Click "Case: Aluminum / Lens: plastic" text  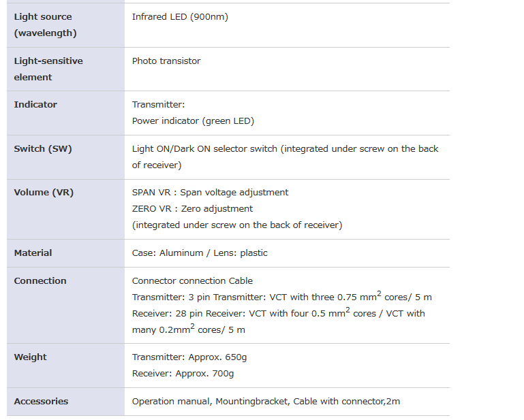[200, 253]
